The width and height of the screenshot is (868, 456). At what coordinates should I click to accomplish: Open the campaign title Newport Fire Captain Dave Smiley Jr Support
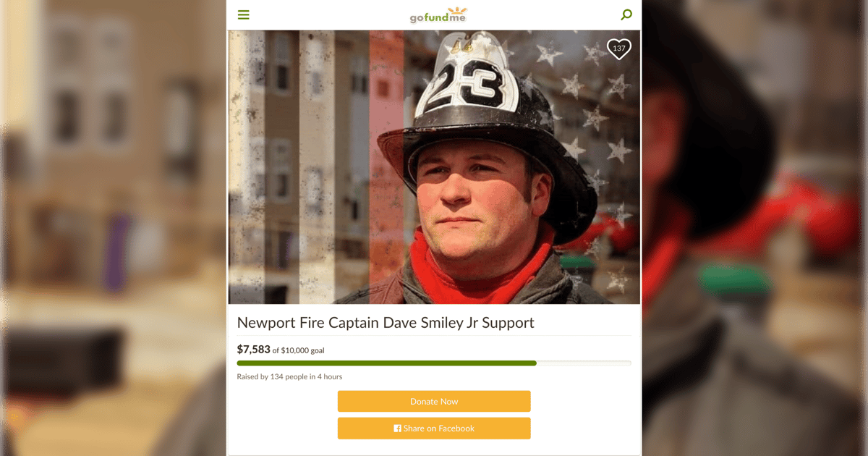pos(386,322)
